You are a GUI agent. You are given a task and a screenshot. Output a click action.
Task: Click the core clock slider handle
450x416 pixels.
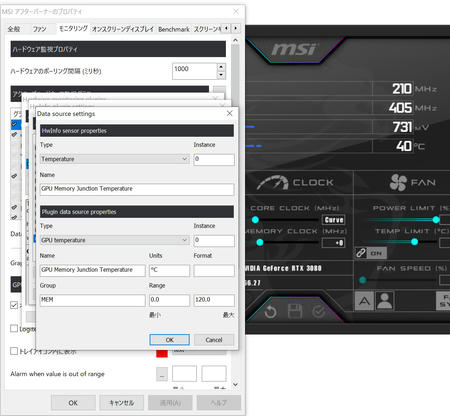coord(255,220)
